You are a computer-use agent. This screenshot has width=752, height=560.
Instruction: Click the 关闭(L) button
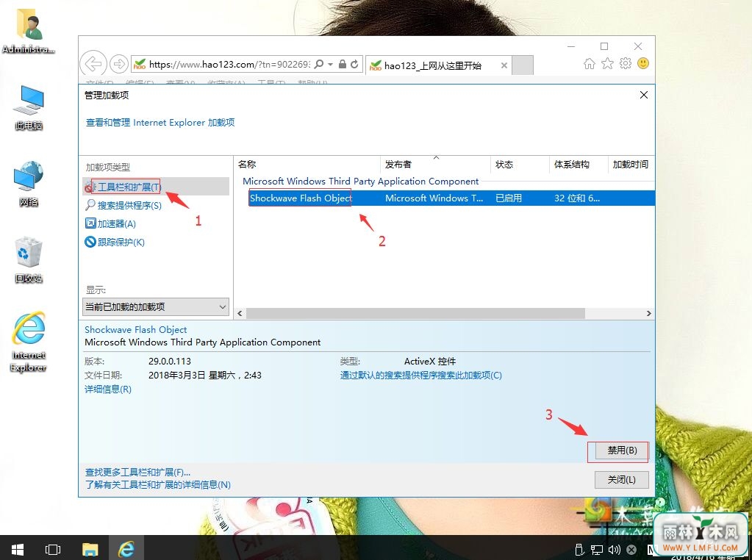point(622,479)
